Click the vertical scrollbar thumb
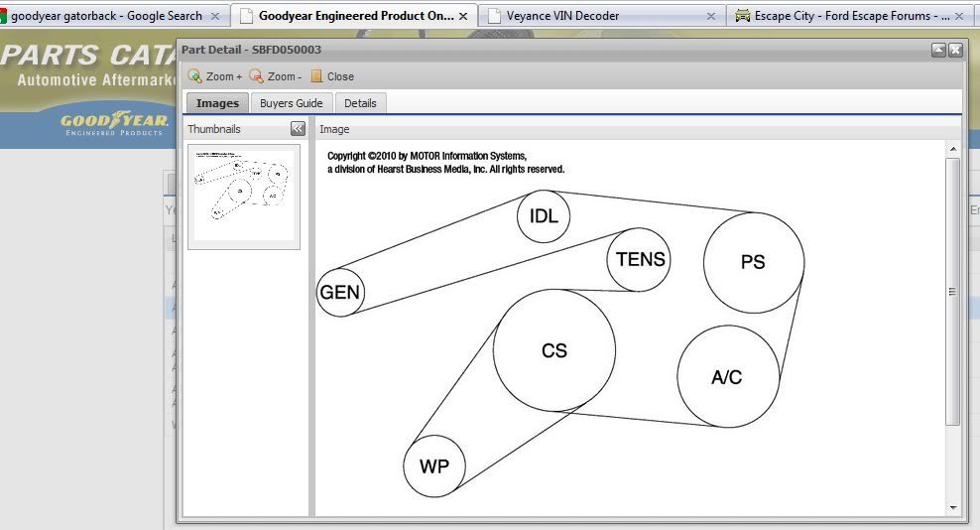The image size is (980, 530). coord(953,292)
